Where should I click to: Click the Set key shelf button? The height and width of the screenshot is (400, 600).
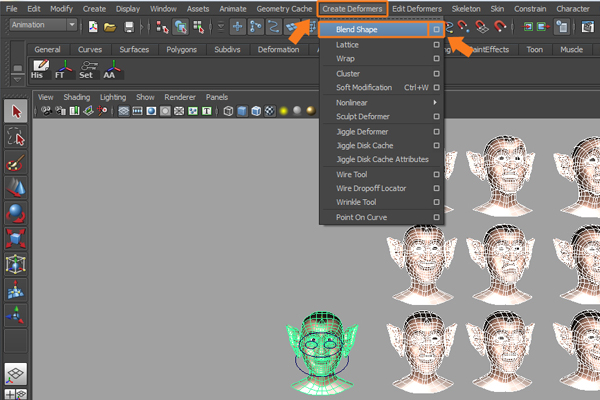coord(88,70)
